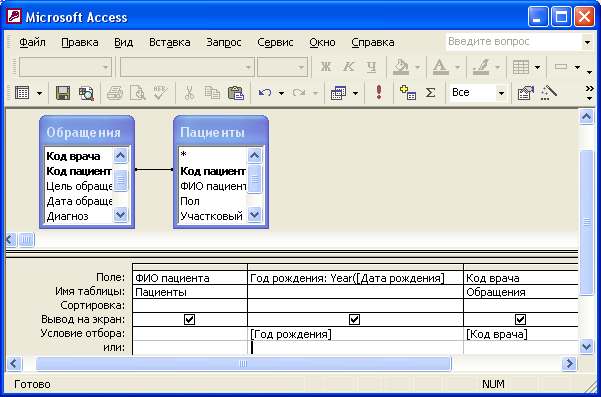601x397 pixels.
Task: Open the Fill color dropdown arrow
Action: [417, 67]
